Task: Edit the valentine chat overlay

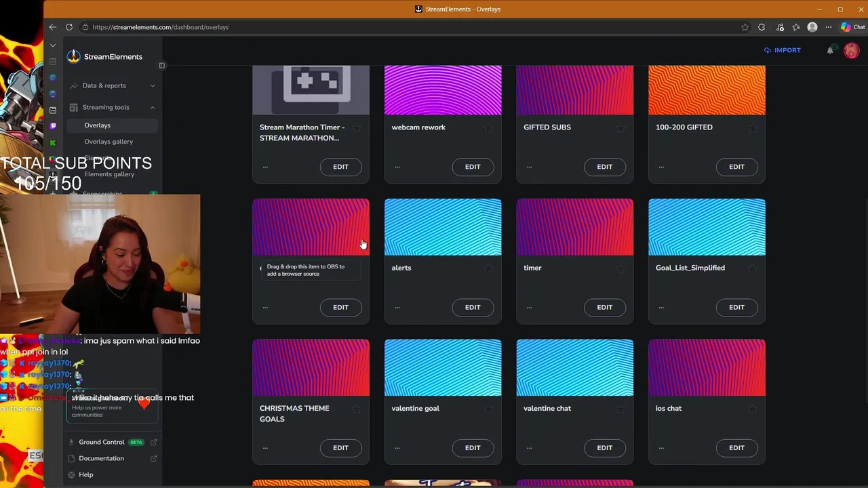Action: (x=604, y=448)
